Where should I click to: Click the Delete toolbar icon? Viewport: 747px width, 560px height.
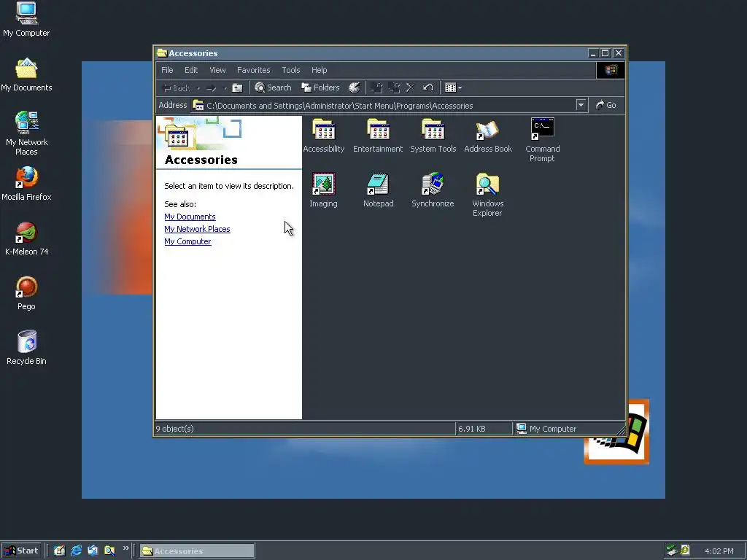coord(410,87)
